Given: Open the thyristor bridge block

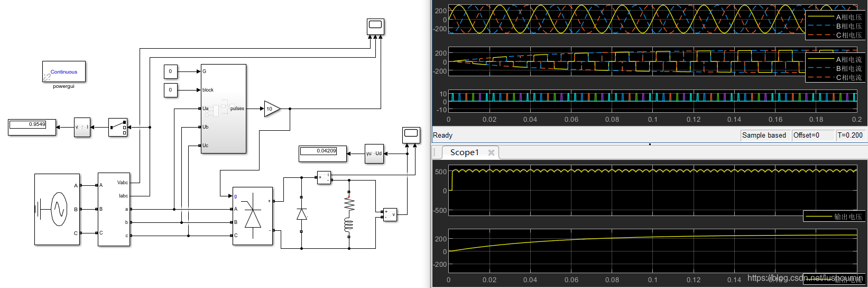Looking at the screenshot, I should 253,215.
